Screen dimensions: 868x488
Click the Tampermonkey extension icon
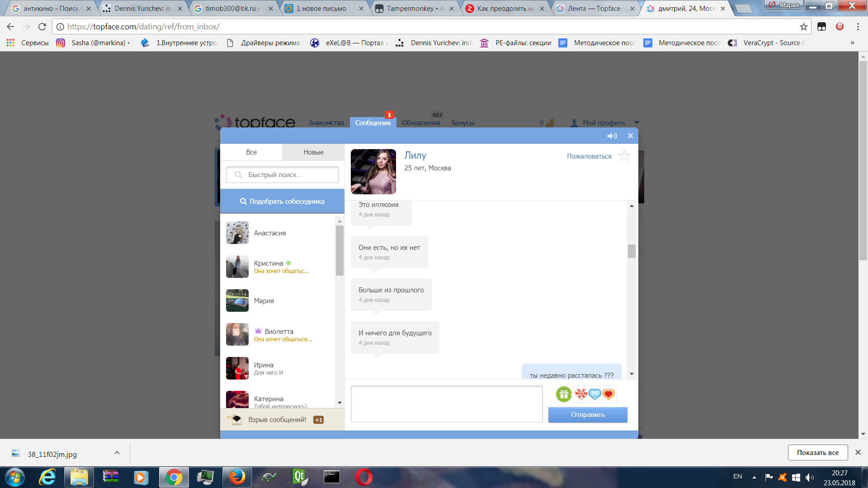[821, 27]
